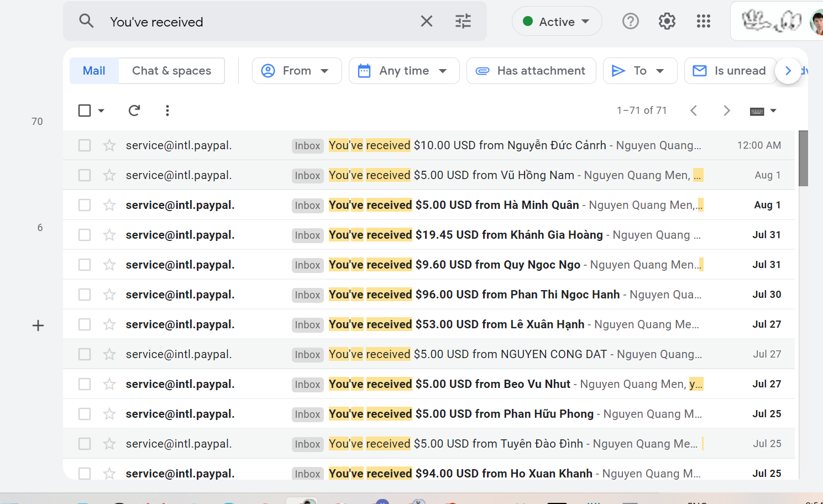
Task: Check the $53.00 Lê Xuân Hạnh email
Action: tap(85, 324)
